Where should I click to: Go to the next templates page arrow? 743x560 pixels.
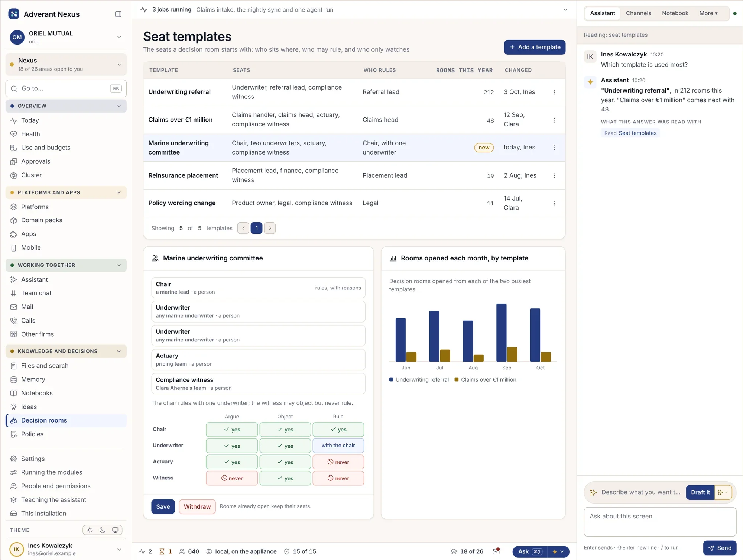(x=270, y=228)
